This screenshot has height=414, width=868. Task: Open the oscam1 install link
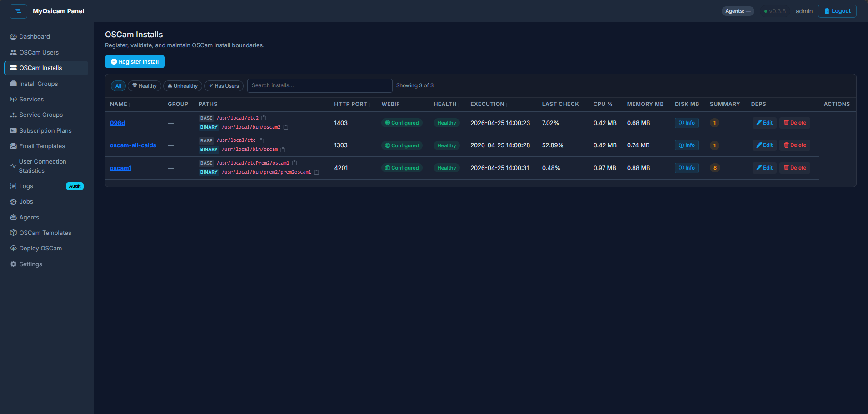pos(120,168)
